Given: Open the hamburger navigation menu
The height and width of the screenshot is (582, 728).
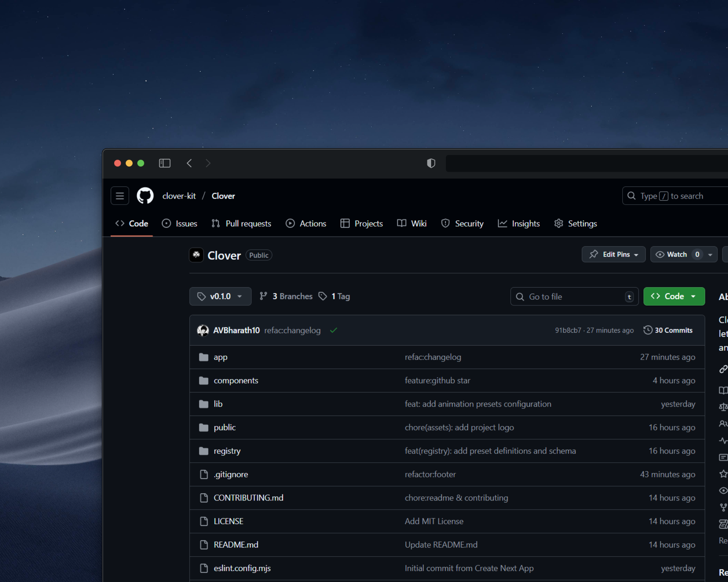Looking at the screenshot, I should (x=120, y=196).
